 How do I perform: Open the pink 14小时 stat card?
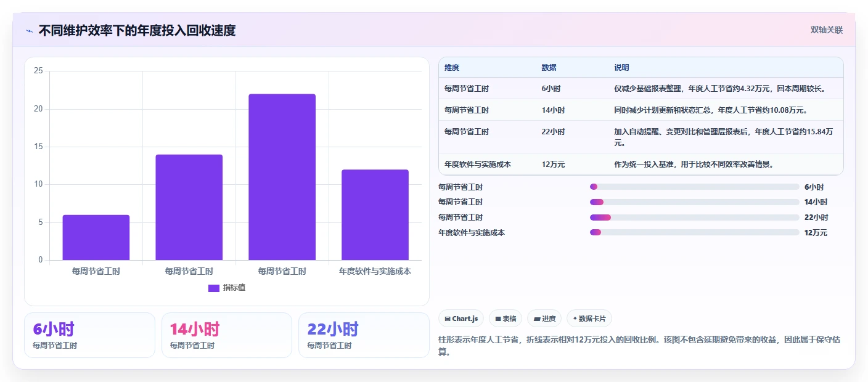pyautogui.click(x=227, y=335)
